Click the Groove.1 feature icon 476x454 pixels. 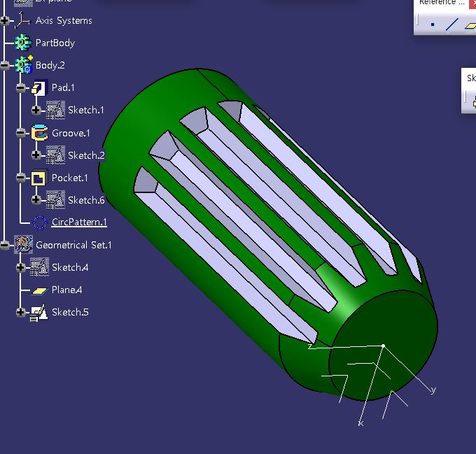tap(39, 133)
